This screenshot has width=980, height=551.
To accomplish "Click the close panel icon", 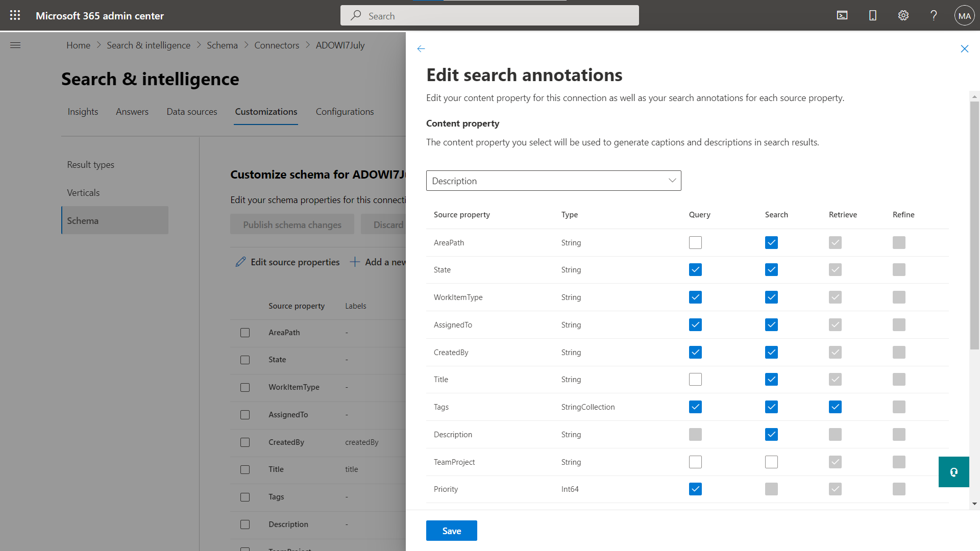I will 965,48.
